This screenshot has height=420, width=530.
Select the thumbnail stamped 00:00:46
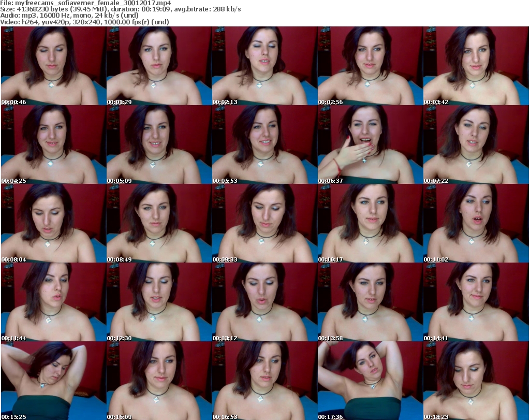tap(53, 66)
